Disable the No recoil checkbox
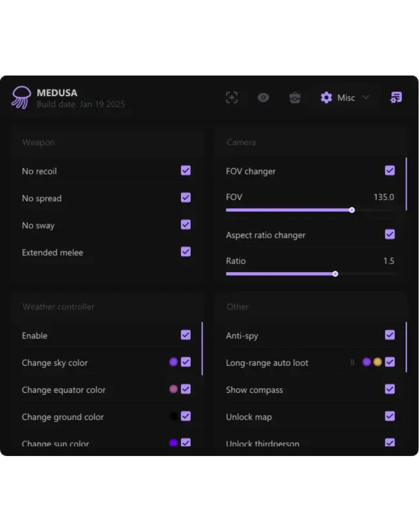The image size is (419, 532). (186, 170)
